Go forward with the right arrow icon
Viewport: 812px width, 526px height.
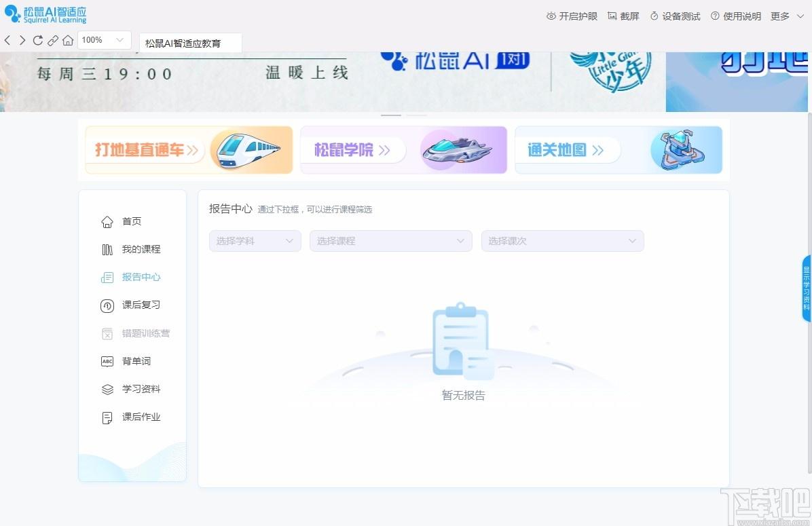pos(22,40)
